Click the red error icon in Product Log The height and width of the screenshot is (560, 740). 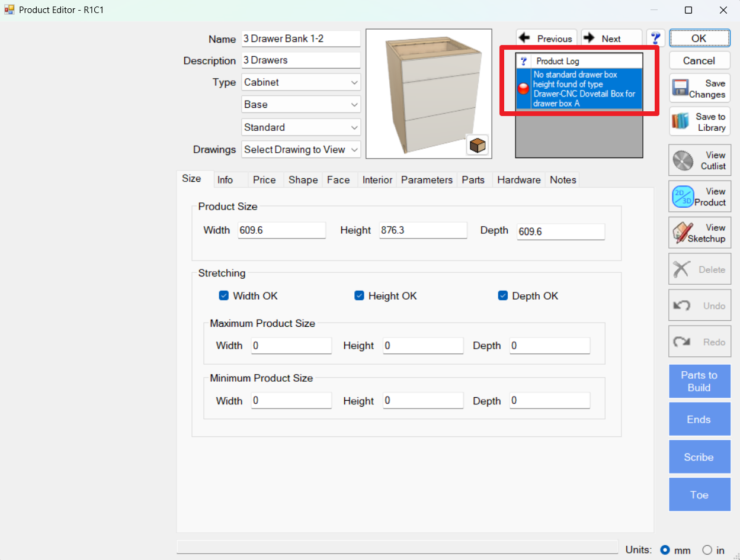(x=524, y=89)
